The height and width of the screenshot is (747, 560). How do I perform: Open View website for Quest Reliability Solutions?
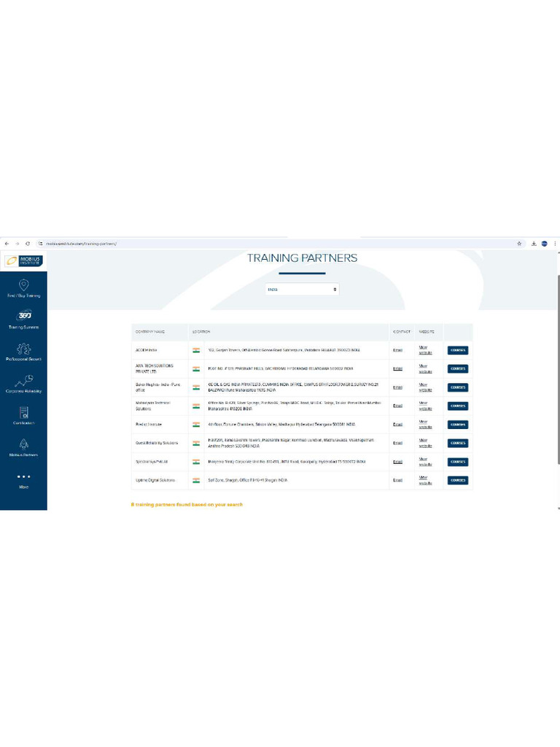425,443
